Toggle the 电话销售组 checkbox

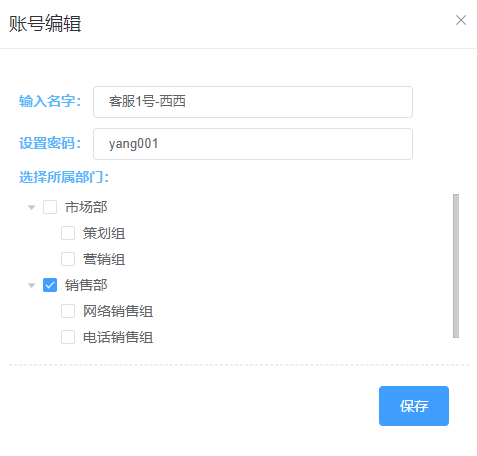[x=68, y=337]
